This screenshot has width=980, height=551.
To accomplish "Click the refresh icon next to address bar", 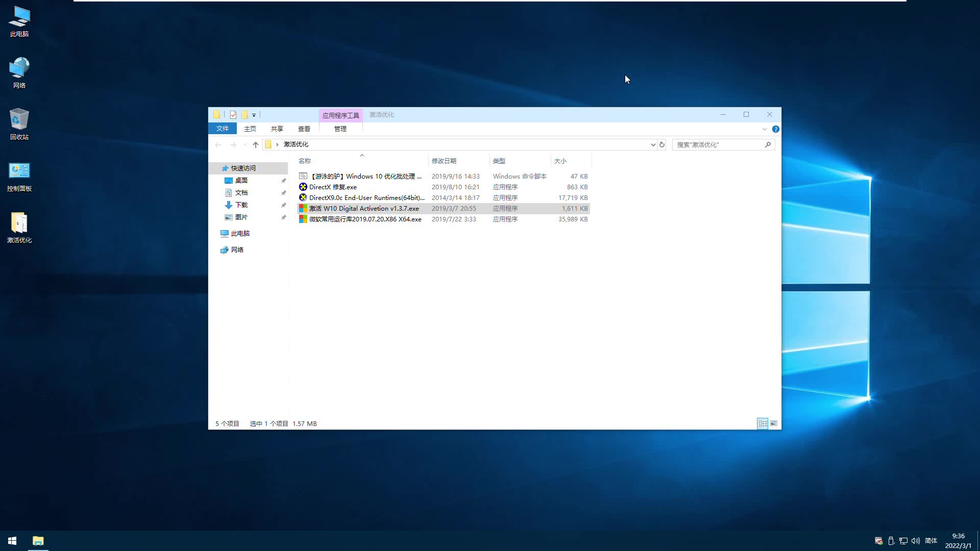I will pyautogui.click(x=662, y=144).
